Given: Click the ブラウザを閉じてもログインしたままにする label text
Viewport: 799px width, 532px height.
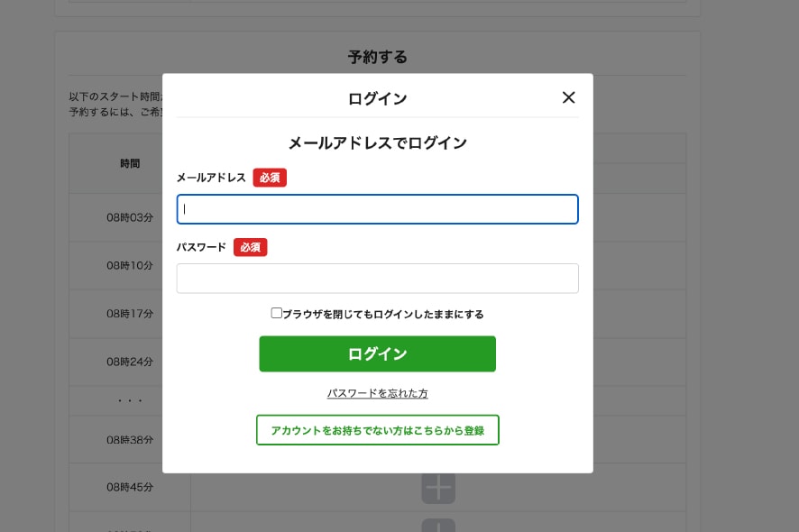Looking at the screenshot, I should point(383,315).
